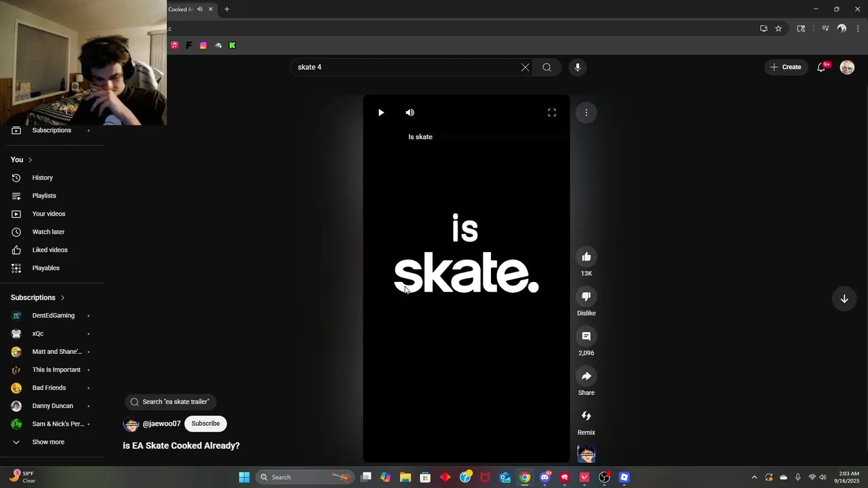Like the Short with 13K likes

587,257
